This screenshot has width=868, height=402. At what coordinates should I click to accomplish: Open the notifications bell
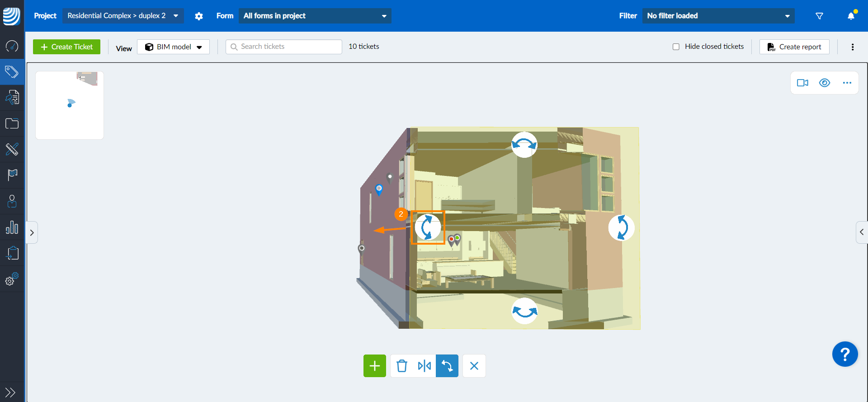click(x=851, y=16)
